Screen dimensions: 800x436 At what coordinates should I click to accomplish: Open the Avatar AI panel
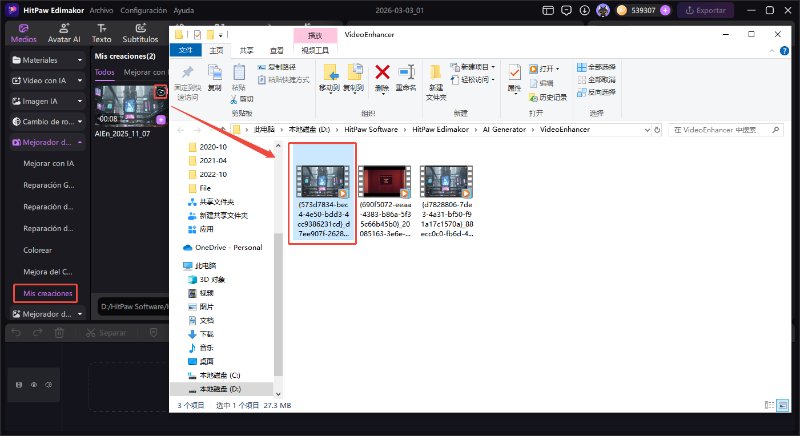coord(64,33)
